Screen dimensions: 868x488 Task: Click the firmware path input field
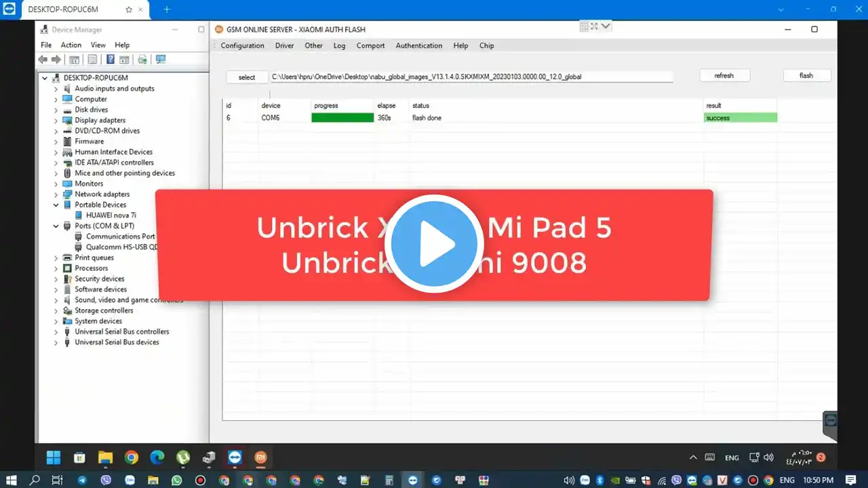coord(471,77)
